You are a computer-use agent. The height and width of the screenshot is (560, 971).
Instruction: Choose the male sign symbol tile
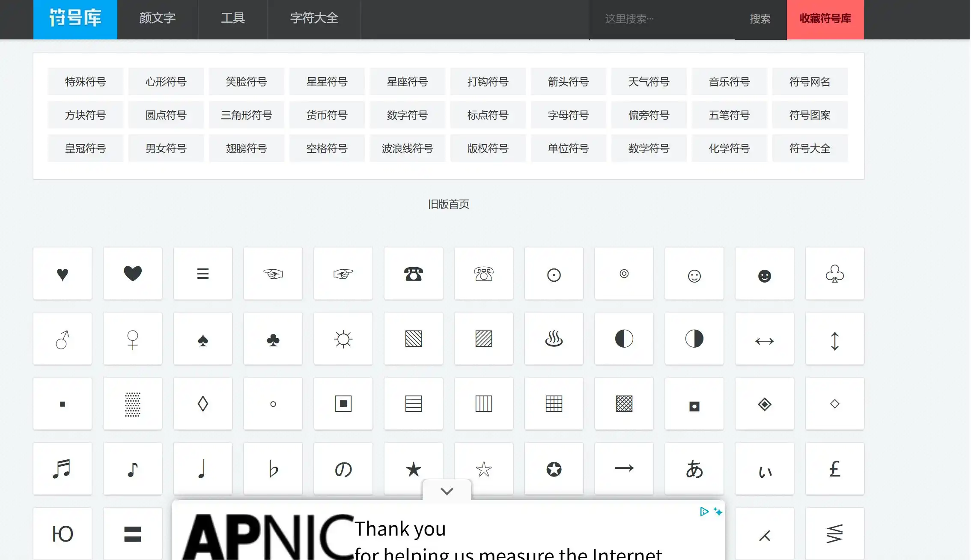pos(63,339)
